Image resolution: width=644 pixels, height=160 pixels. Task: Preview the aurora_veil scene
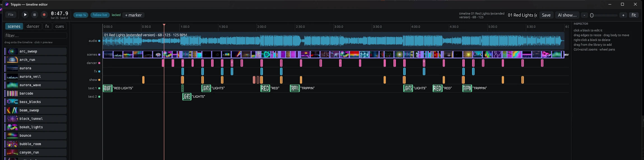36,77
